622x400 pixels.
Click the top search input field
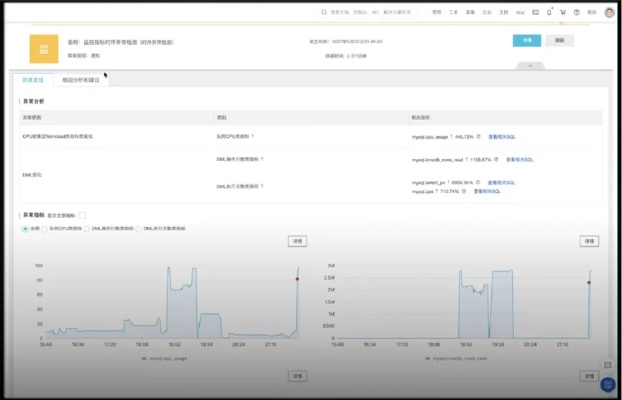(x=370, y=12)
